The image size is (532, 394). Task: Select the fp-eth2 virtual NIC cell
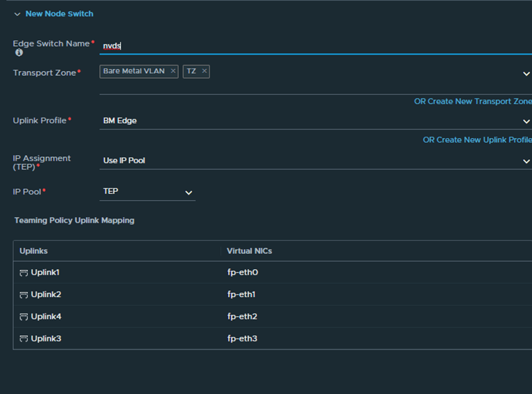coord(242,316)
